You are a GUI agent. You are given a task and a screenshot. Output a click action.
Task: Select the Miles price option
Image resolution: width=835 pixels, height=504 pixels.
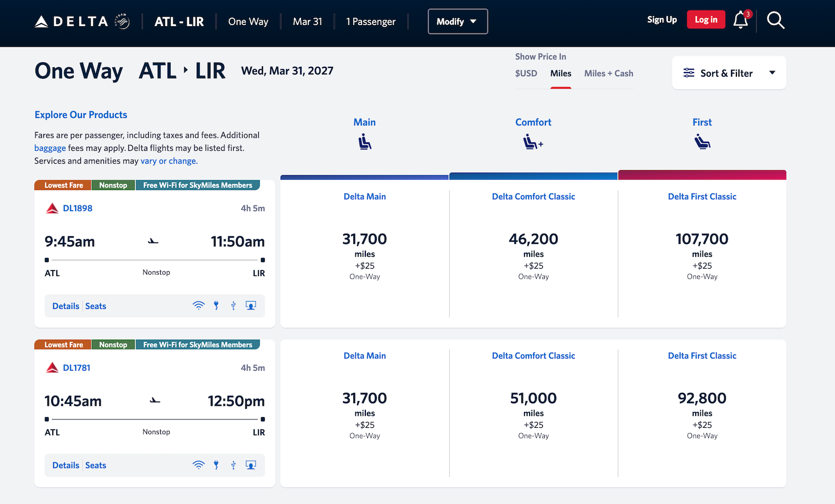point(560,74)
